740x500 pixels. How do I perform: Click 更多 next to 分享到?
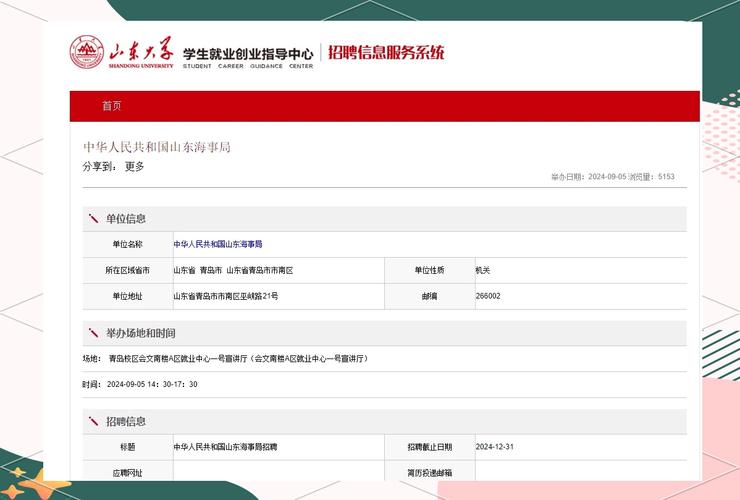(135, 167)
